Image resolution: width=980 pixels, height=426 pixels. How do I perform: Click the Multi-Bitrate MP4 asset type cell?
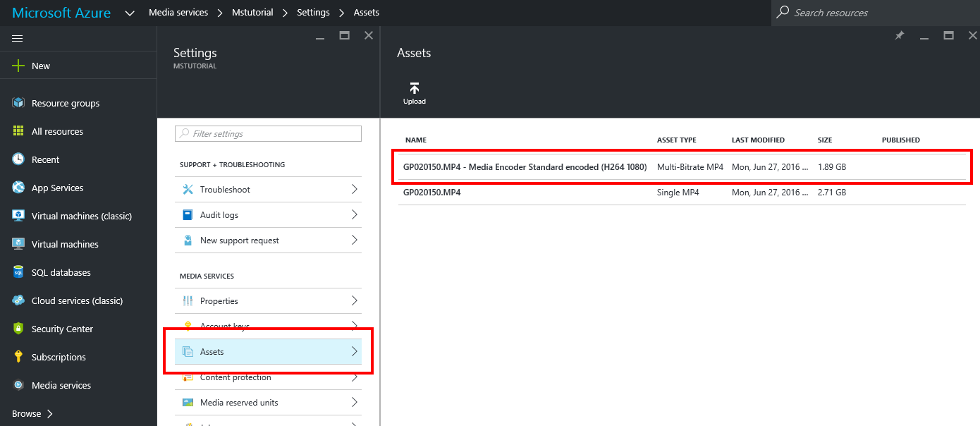(690, 166)
